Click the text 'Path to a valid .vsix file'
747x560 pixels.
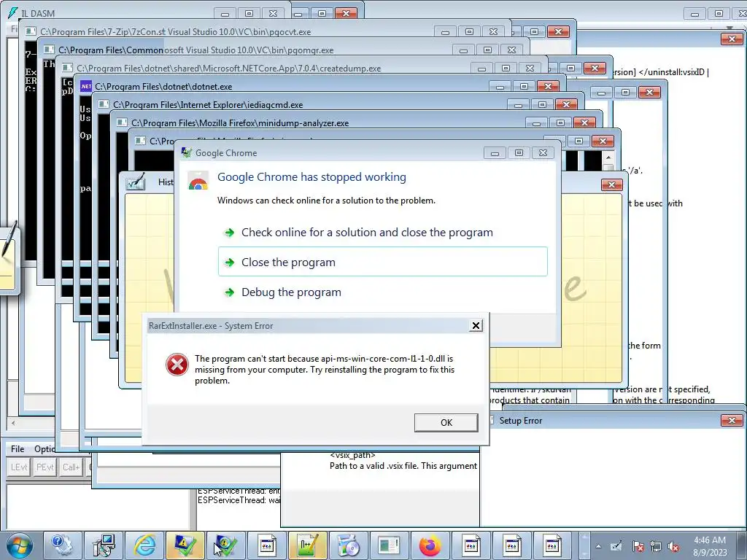coord(373,466)
